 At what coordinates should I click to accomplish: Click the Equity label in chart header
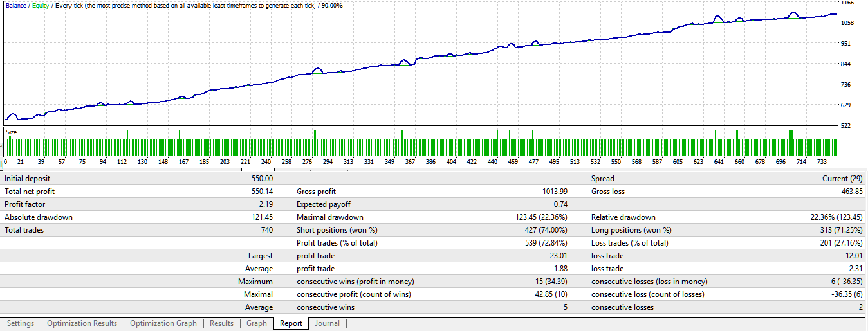[x=41, y=5]
